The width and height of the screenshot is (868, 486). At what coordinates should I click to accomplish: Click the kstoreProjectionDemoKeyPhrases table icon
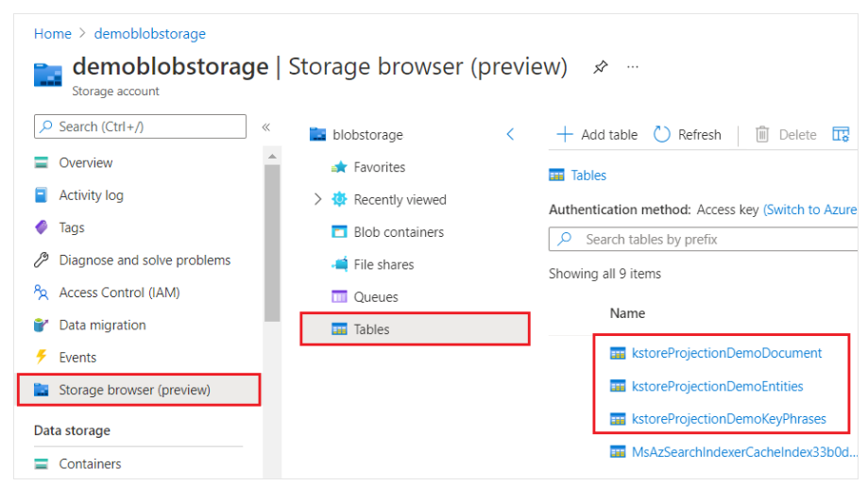(618, 419)
